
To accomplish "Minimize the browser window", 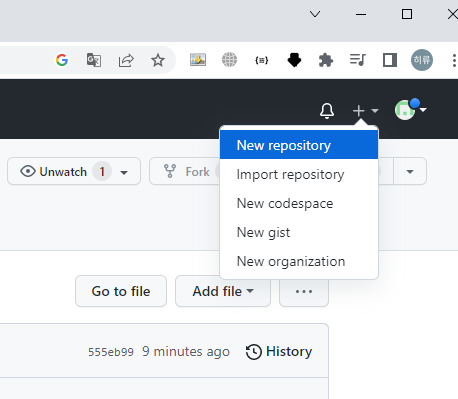I will [361, 14].
